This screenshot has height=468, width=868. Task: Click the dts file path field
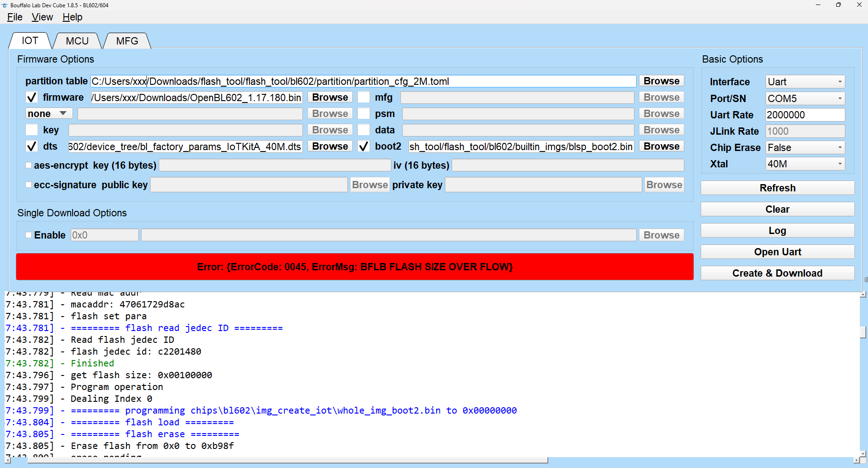coord(185,146)
